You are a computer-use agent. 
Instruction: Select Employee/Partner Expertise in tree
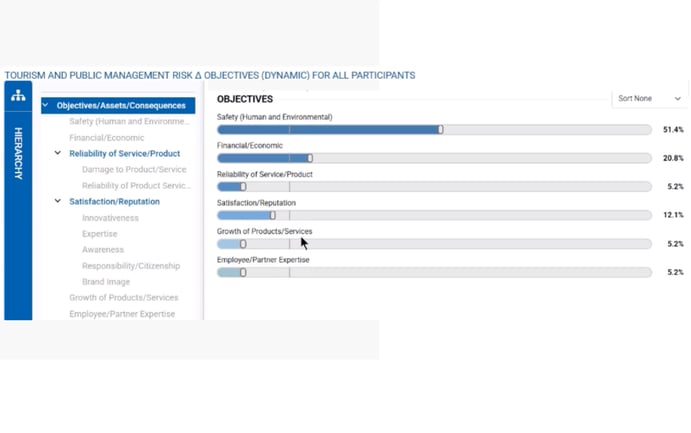point(122,314)
